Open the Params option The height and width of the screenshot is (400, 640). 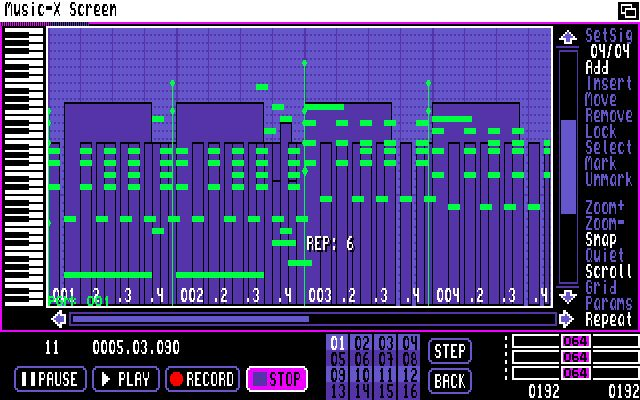click(x=609, y=303)
